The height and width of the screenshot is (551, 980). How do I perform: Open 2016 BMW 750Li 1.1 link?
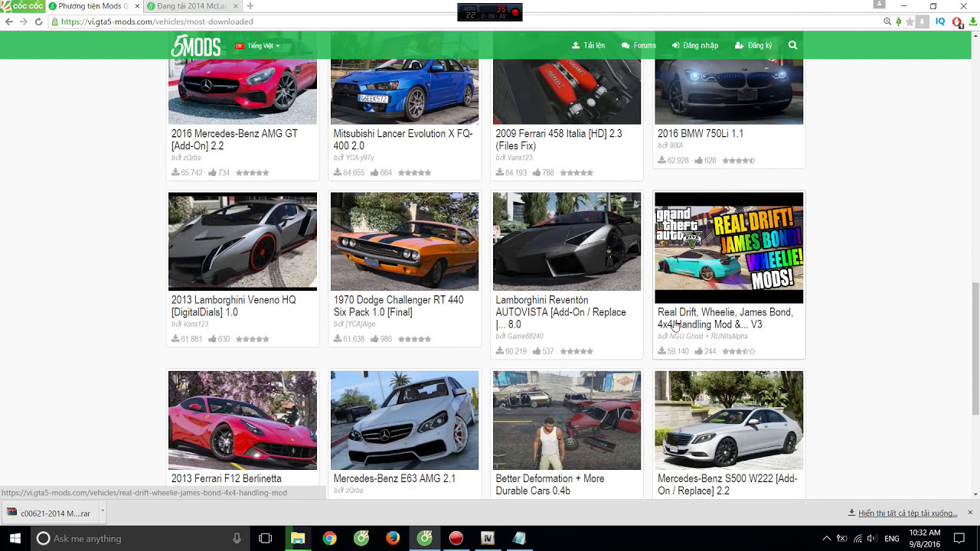click(x=701, y=133)
